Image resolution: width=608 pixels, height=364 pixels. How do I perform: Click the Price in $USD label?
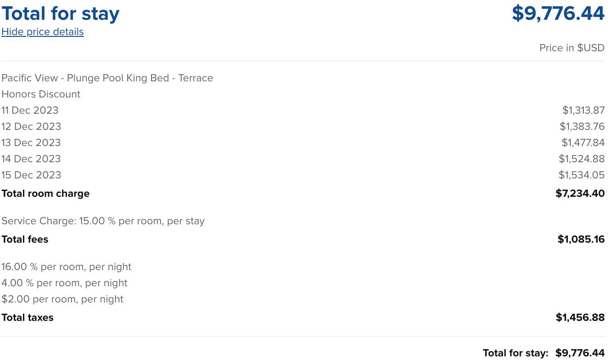click(572, 48)
